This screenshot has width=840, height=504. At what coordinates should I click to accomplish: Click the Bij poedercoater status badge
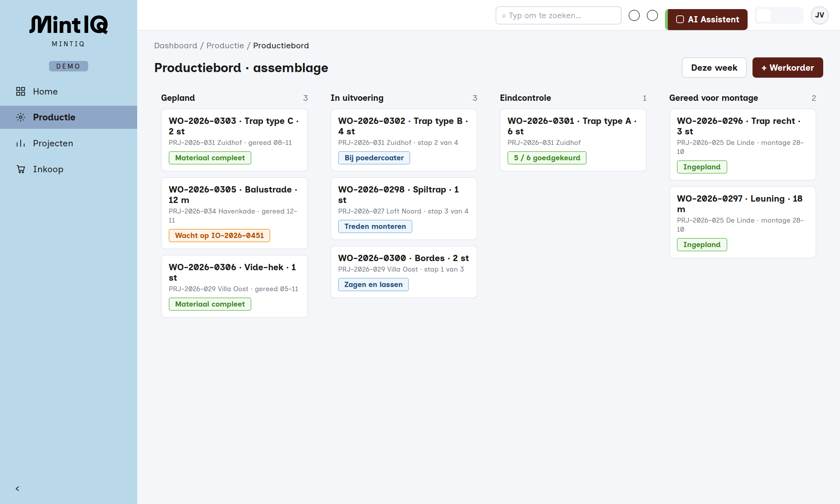pyautogui.click(x=374, y=158)
